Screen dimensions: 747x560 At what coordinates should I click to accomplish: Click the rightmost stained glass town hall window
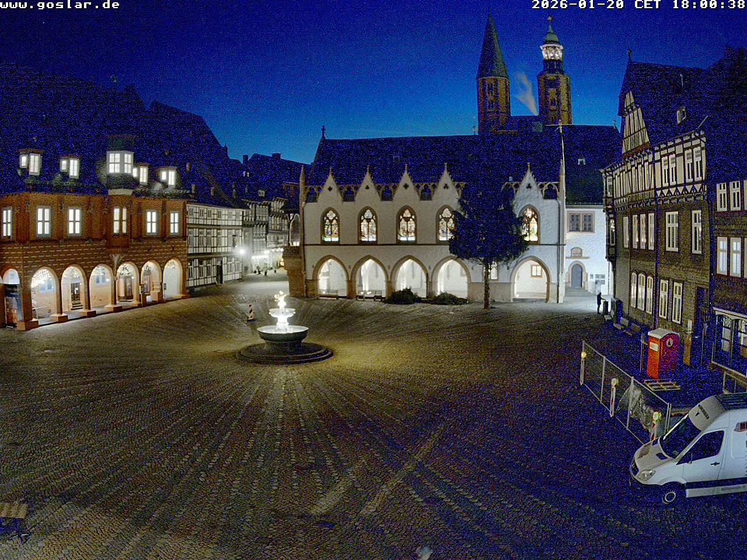click(530, 225)
